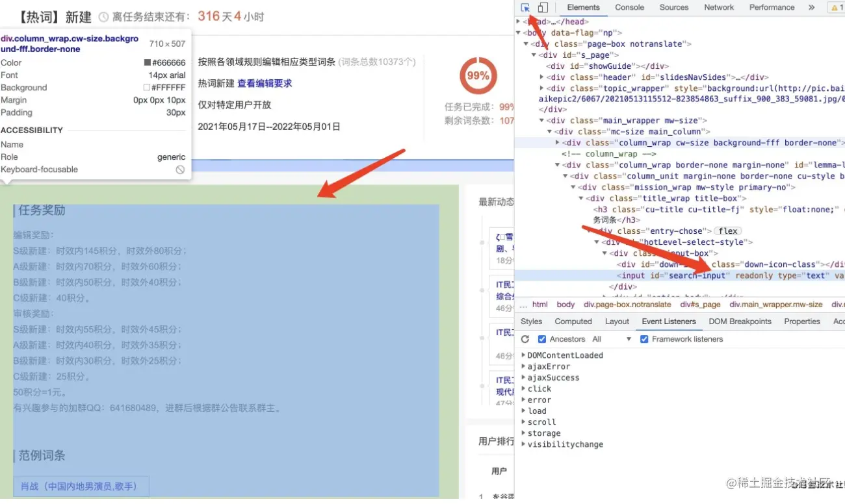Viewport: 845px width, 504px height.
Task: Open the Network tab
Action: 719,8
